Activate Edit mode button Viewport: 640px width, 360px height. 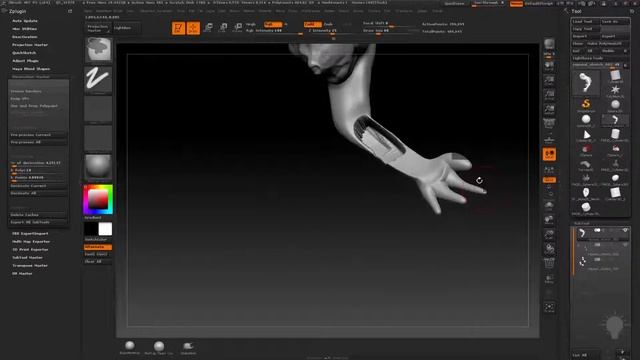coord(178,28)
